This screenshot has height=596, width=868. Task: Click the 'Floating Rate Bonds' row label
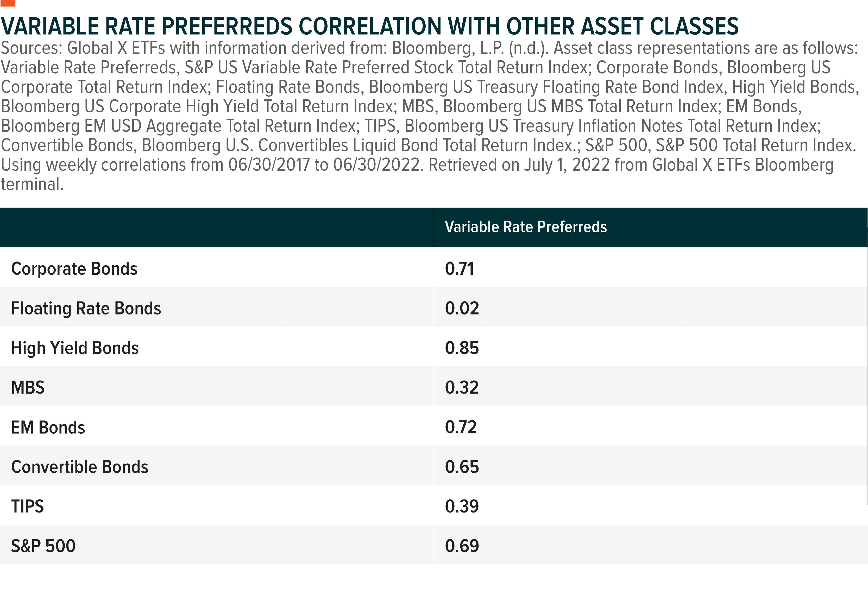(86, 309)
